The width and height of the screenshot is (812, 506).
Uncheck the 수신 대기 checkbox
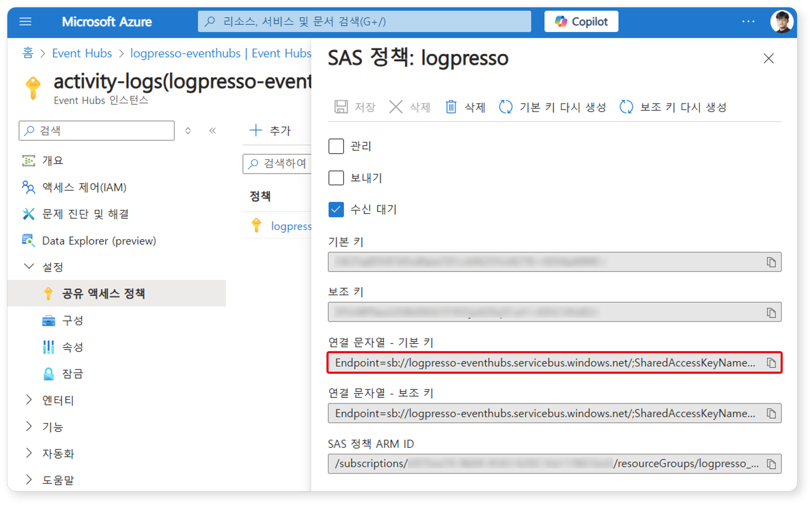point(336,210)
